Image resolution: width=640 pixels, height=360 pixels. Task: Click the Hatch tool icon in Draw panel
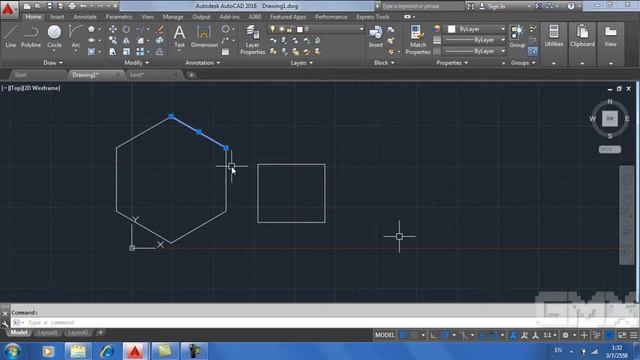[91, 52]
